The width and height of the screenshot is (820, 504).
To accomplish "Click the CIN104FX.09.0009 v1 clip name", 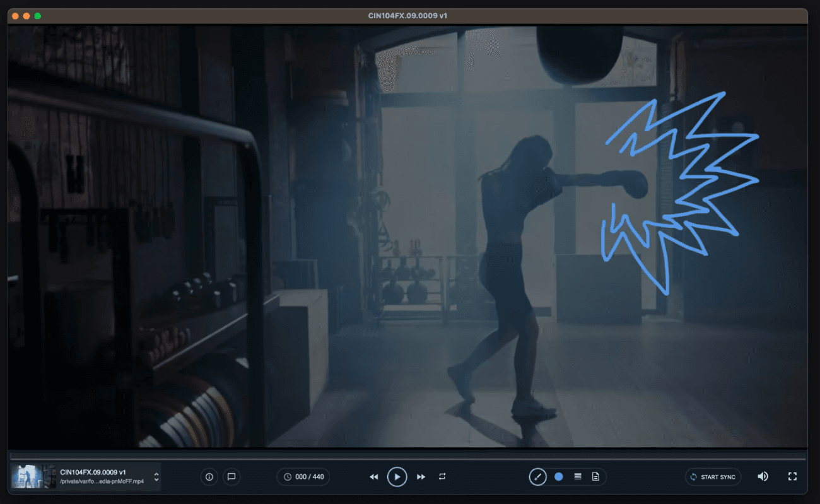I will pos(93,472).
